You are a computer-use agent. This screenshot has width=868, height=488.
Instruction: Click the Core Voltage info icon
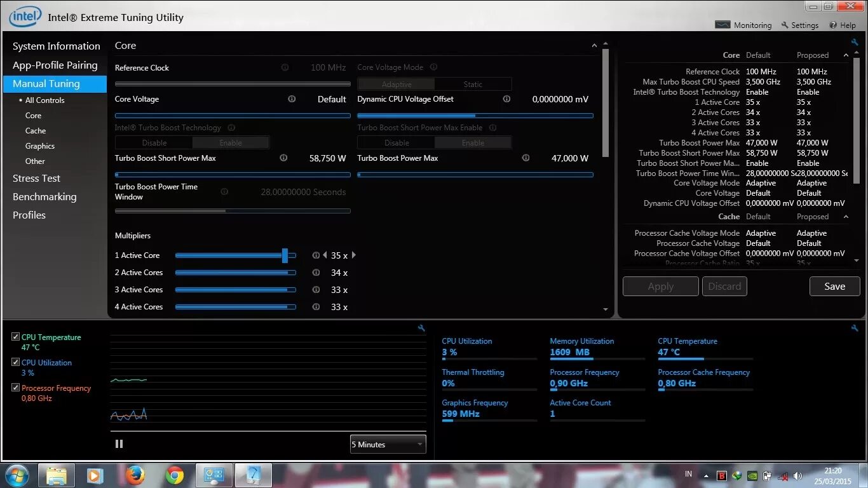292,99
